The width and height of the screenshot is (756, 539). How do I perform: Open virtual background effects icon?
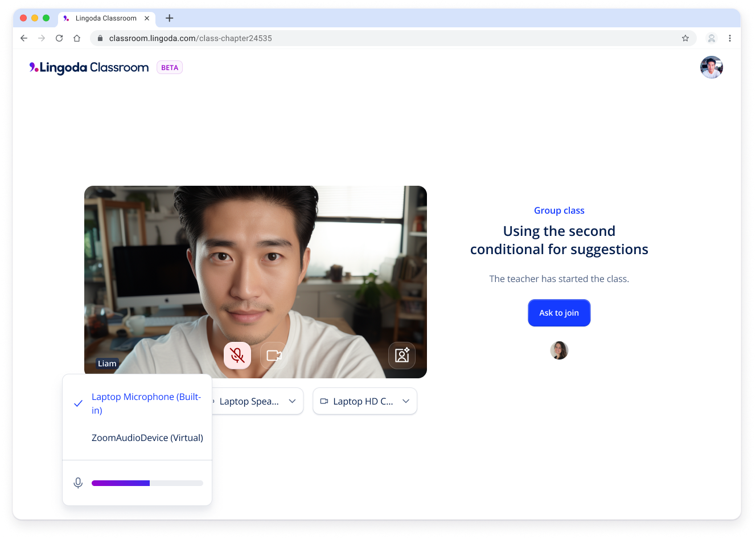[402, 356]
